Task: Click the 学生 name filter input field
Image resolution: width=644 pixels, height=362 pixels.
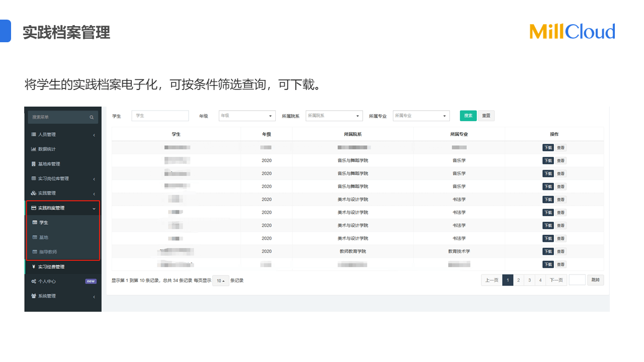Action: 160,116
